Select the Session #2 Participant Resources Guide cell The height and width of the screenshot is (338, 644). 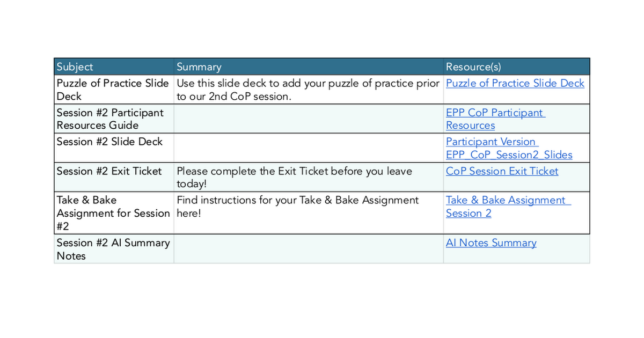pos(110,119)
